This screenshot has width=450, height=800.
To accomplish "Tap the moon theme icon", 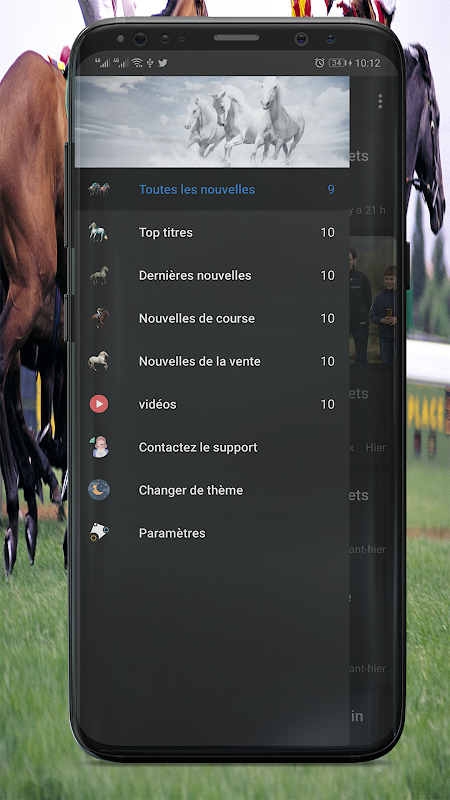I will click(99, 490).
